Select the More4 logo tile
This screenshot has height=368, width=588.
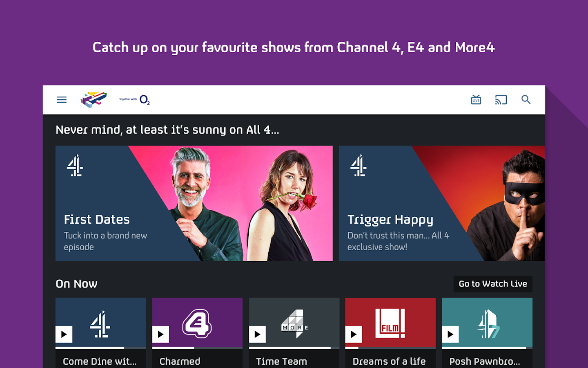point(294,323)
